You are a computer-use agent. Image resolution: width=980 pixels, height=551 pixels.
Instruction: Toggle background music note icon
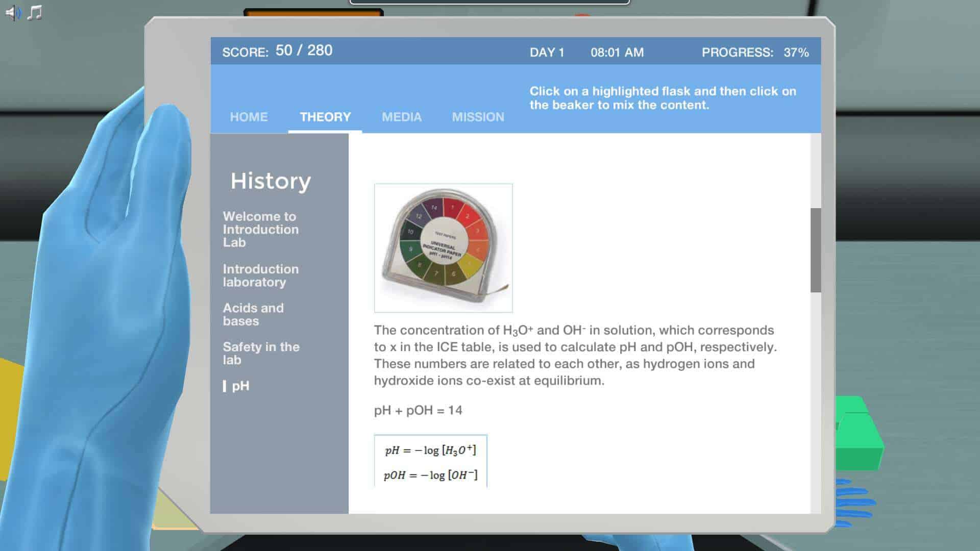click(35, 13)
